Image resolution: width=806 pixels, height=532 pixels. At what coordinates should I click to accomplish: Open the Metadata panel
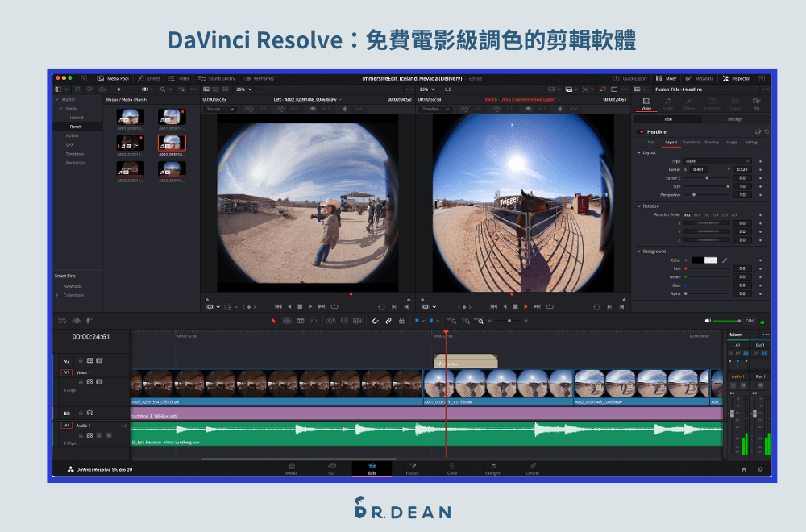tap(699, 79)
